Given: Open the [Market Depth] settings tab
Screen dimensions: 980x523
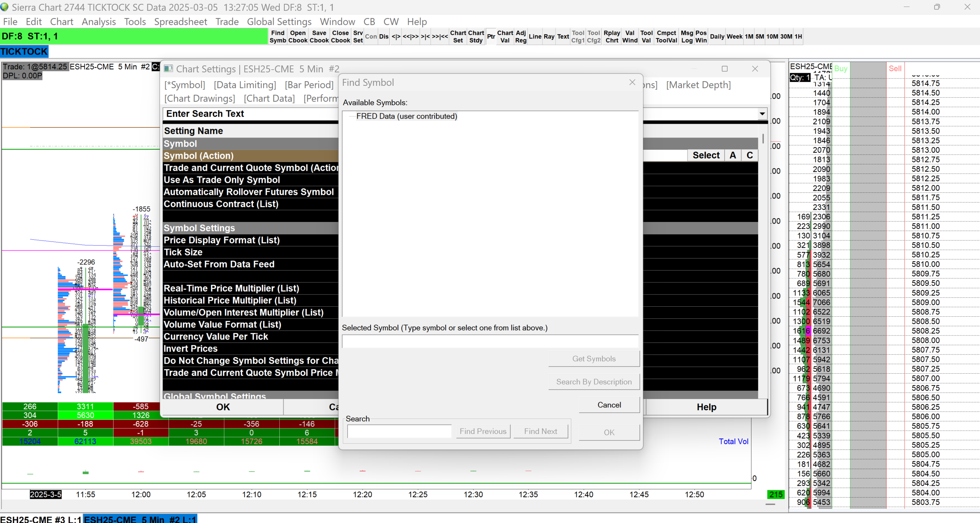Looking at the screenshot, I should tap(698, 85).
